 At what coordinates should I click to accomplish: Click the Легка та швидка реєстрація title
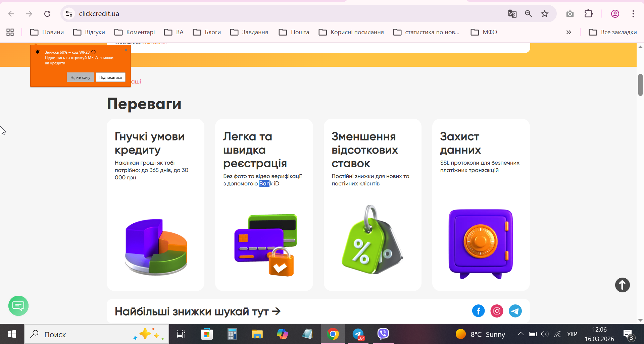[x=255, y=150]
